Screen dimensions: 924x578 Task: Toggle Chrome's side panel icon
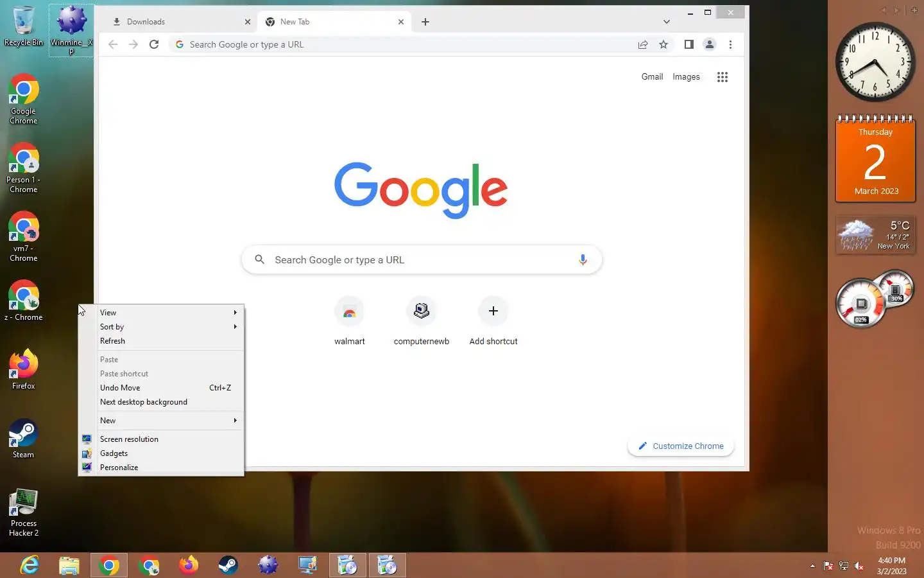click(x=689, y=44)
